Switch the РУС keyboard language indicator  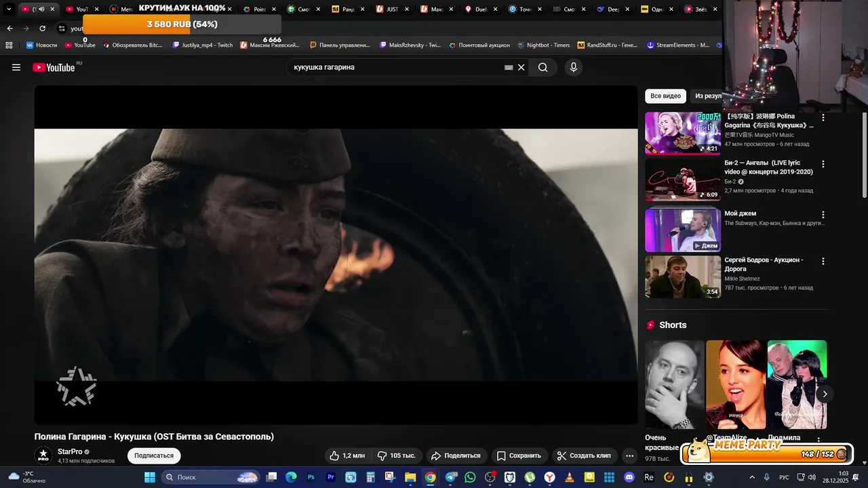784,477
